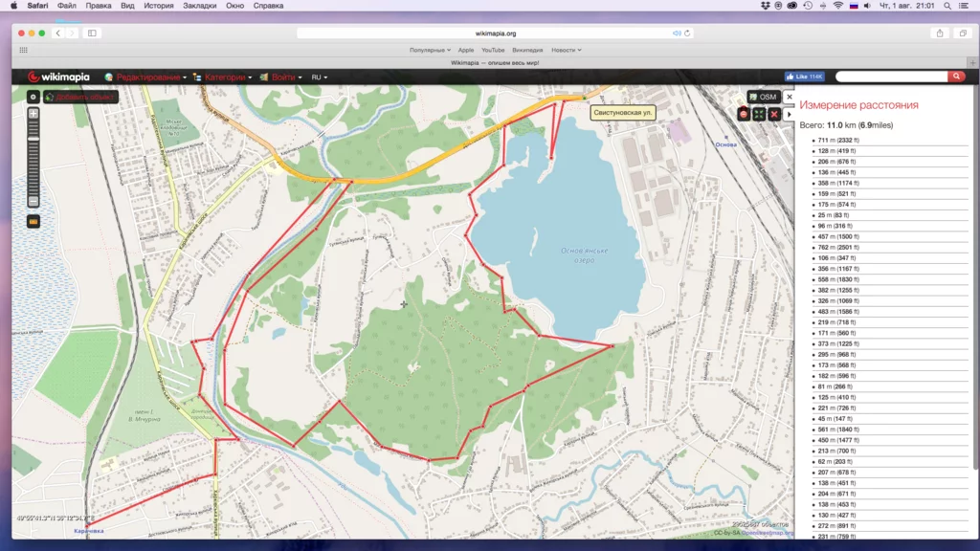Screen dimensions: 980x551
Task: Open the История menu
Action: coord(159,6)
